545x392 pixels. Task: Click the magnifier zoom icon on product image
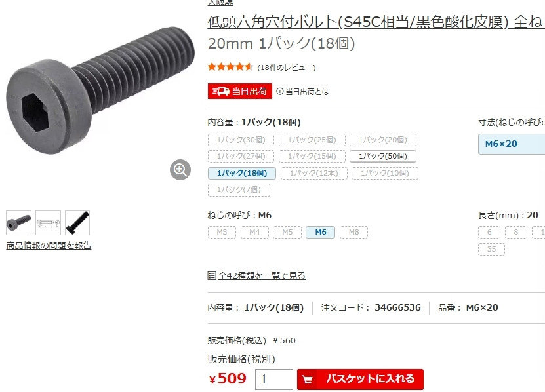180,170
